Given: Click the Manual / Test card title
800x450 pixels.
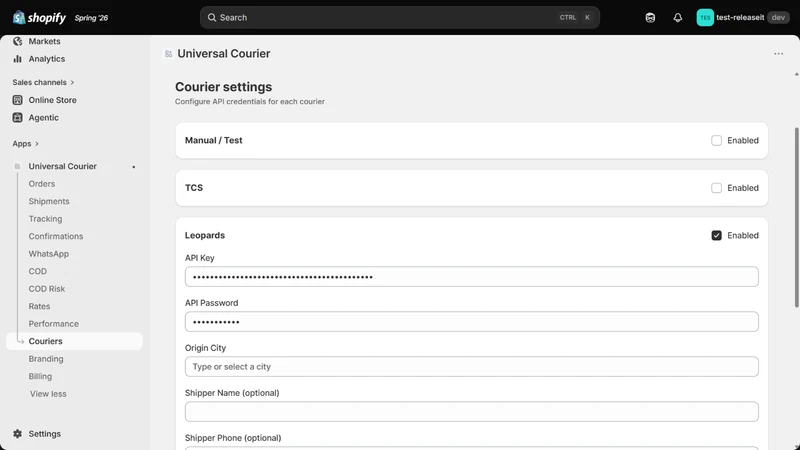Looking at the screenshot, I should pyautogui.click(x=214, y=140).
